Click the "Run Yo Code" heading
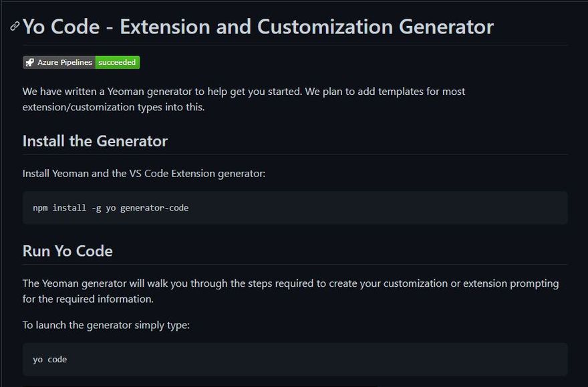 tap(67, 251)
